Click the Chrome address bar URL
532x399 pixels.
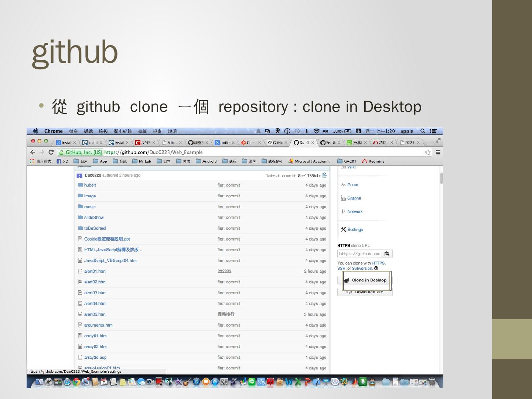[x=153, y=152]
